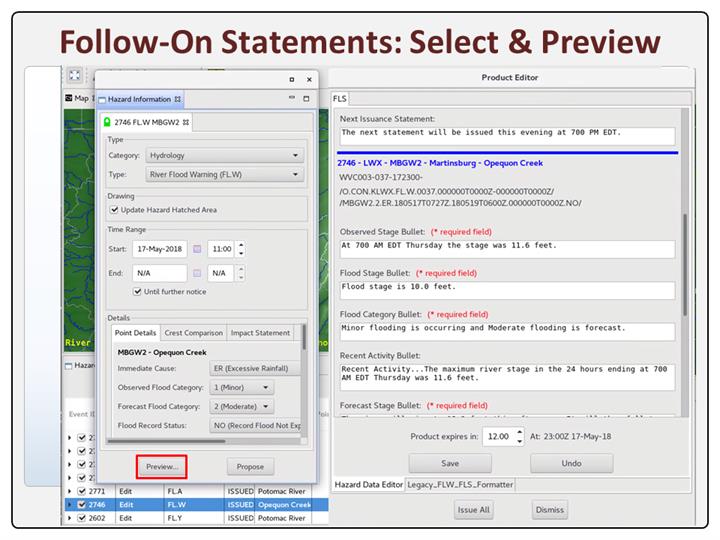Open Observed Flood Category dropdown
Viewport: 720px width, 540px height.
pyautogui.click(x=242, y=387)
